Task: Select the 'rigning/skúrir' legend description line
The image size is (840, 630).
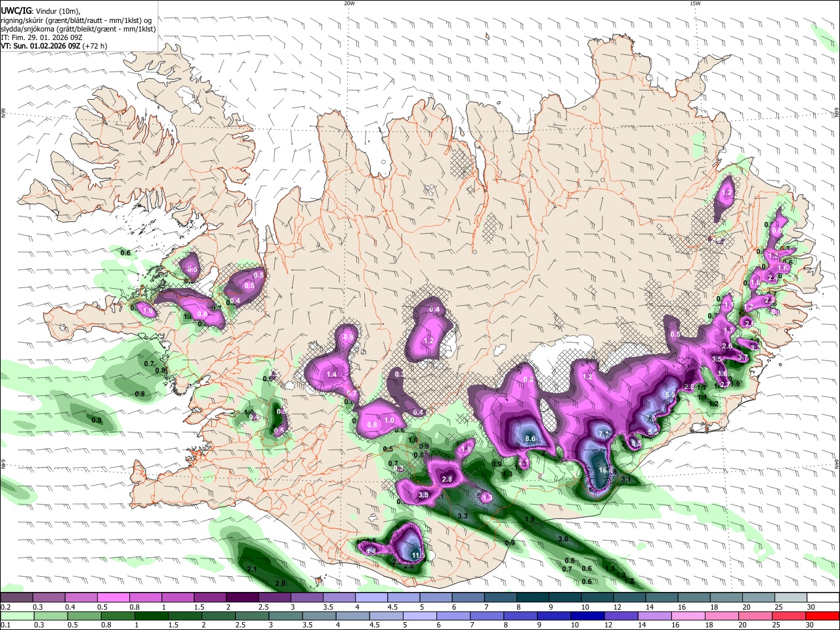Action: 76,20
